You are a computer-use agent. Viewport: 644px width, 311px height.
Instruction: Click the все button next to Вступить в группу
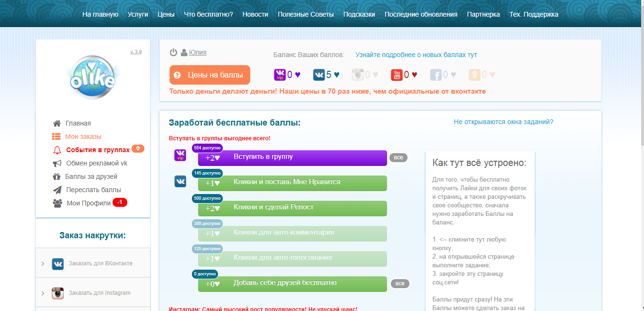398,157
